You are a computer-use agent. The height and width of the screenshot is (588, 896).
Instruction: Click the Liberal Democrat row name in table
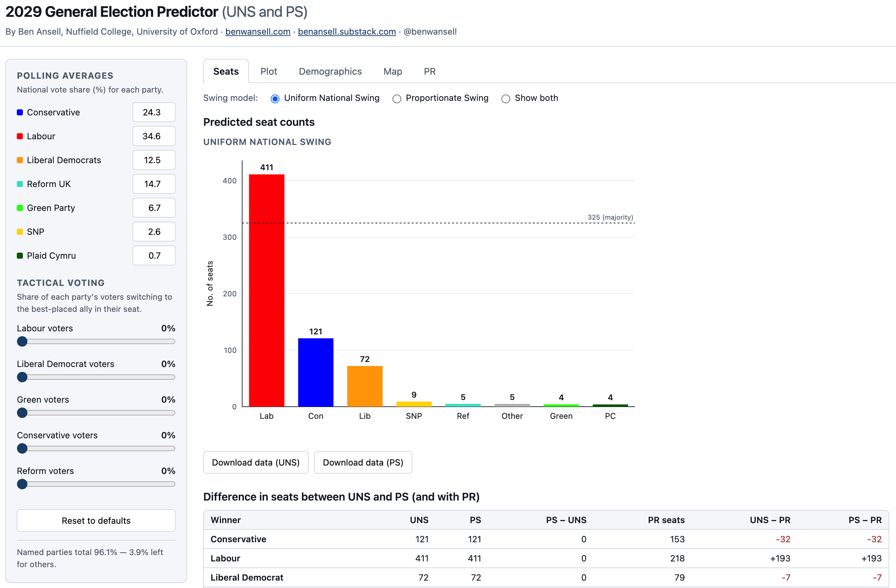247,578
